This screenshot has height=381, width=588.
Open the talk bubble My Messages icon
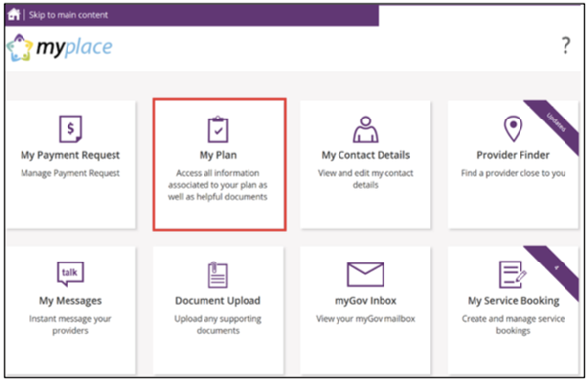coord(70,273)
